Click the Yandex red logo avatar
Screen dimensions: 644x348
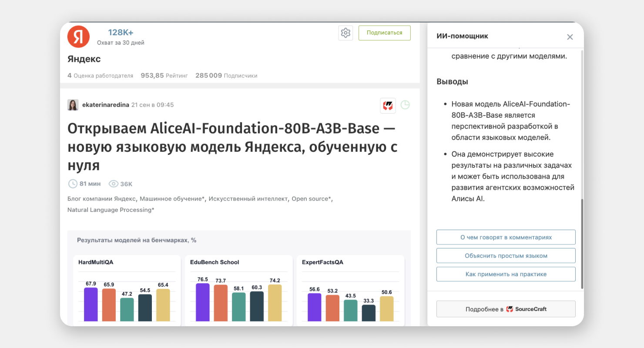coord(78,37)
